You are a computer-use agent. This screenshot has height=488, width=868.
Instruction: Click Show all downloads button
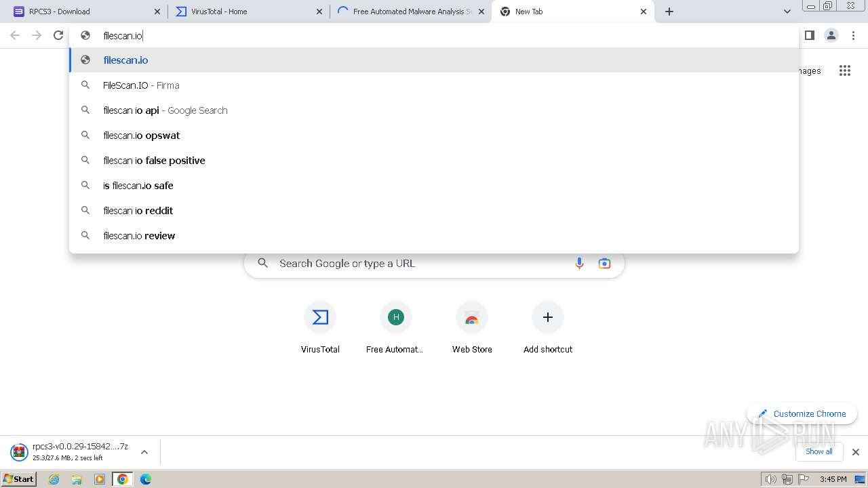(x=819, y=451)
